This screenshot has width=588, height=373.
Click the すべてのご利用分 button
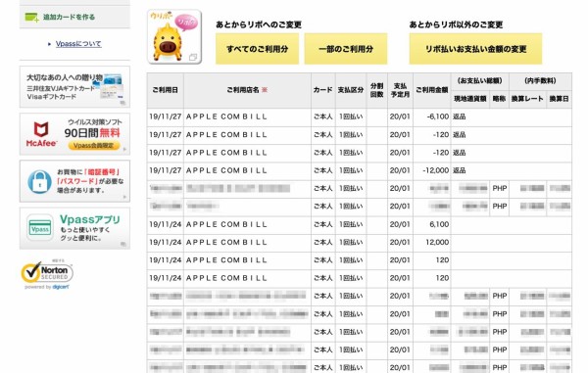tap(257, 49)
